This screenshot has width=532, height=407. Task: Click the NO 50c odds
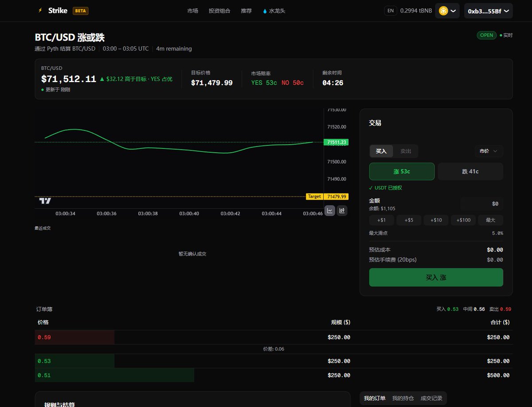[x=293, y=83]
